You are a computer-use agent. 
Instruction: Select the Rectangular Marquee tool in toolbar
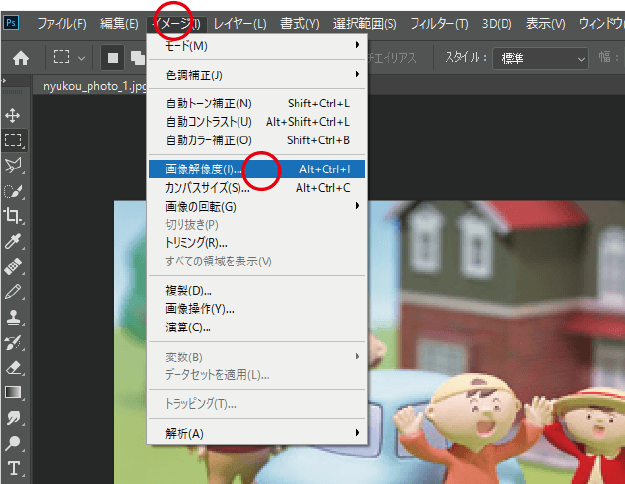tap(14, 140)
